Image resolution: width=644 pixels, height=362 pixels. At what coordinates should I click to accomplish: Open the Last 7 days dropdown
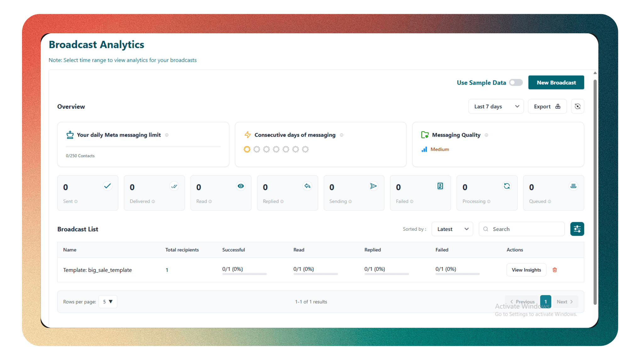point(496,107)
